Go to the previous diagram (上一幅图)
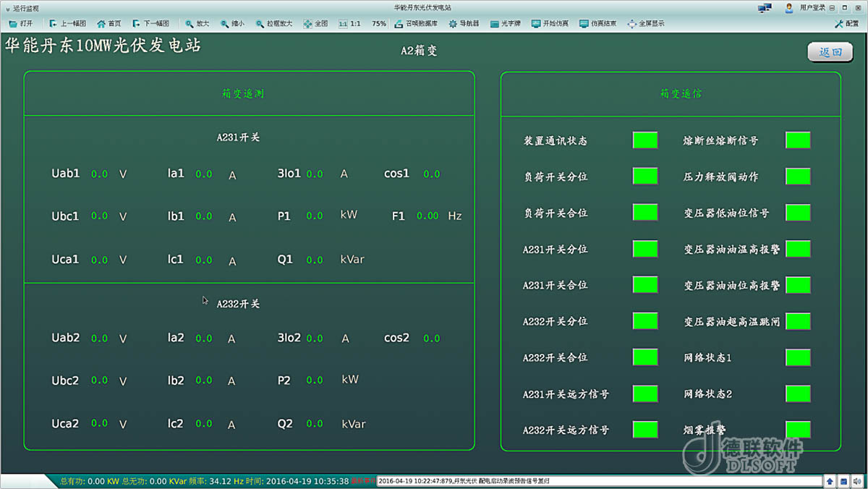This screenshot has width=868, height=489. point(67,24)
